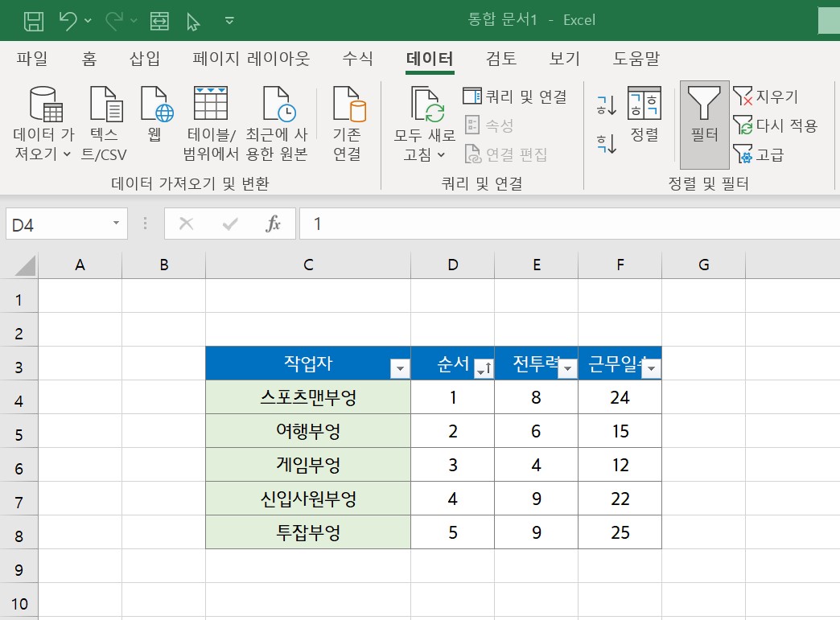Switch to the 페이지 레이아웃 tab
Image resolution: width=840 pixels, height=620 pixels.
(x=251, y=58)
